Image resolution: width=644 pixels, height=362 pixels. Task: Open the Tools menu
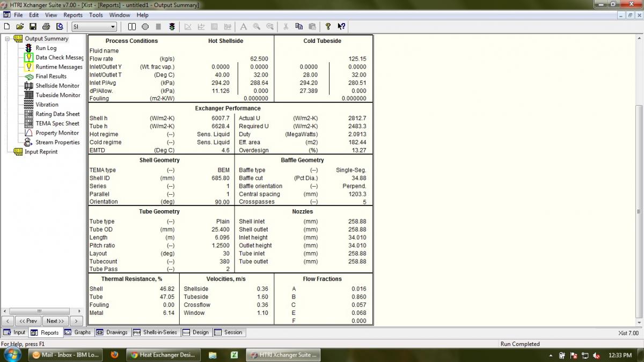[x=96, y=15]
